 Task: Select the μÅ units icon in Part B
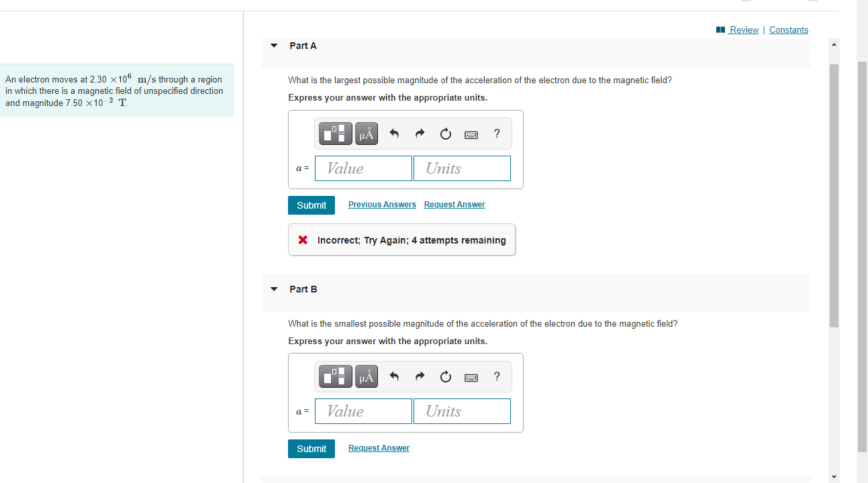pos(366,376)
